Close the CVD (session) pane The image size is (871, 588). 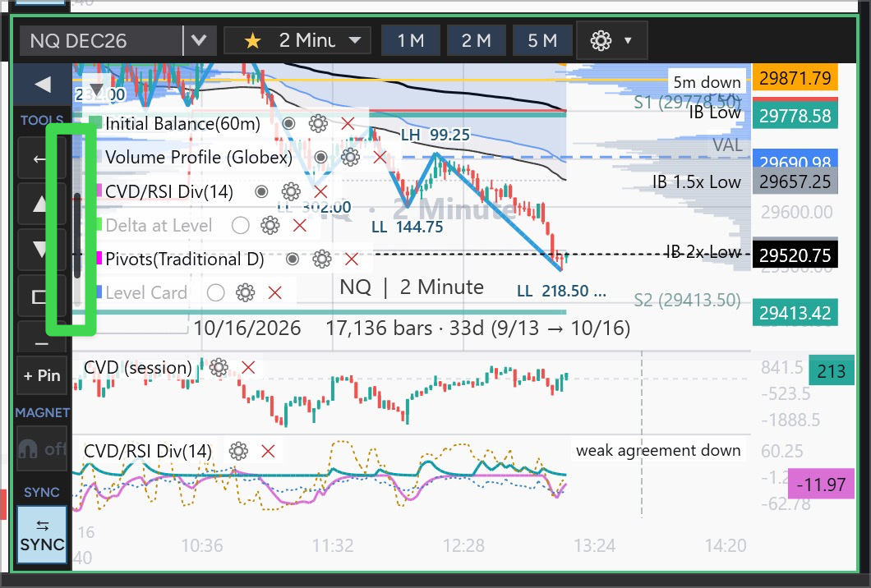click(248, 367)
